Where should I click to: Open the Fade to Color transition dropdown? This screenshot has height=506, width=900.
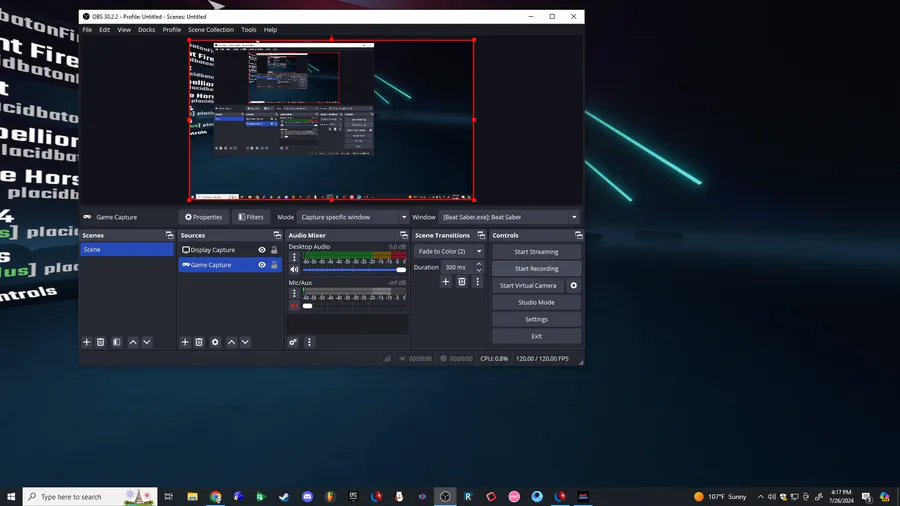coord(448,251)
